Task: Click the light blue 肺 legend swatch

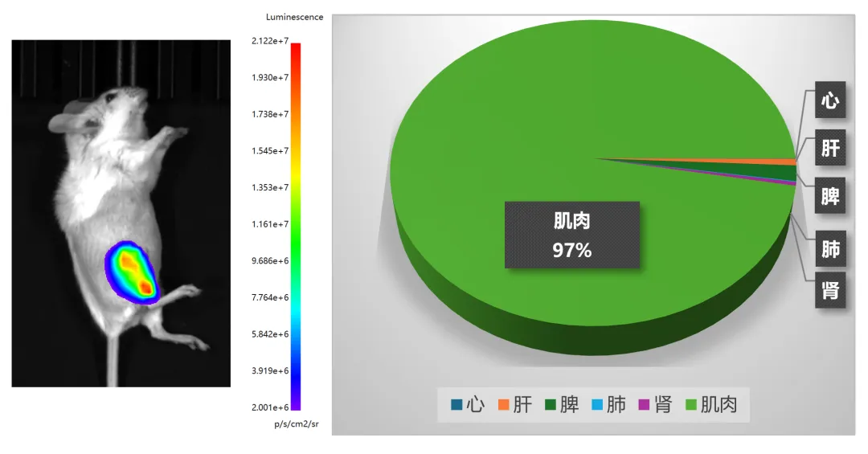Action: (596, 405)
